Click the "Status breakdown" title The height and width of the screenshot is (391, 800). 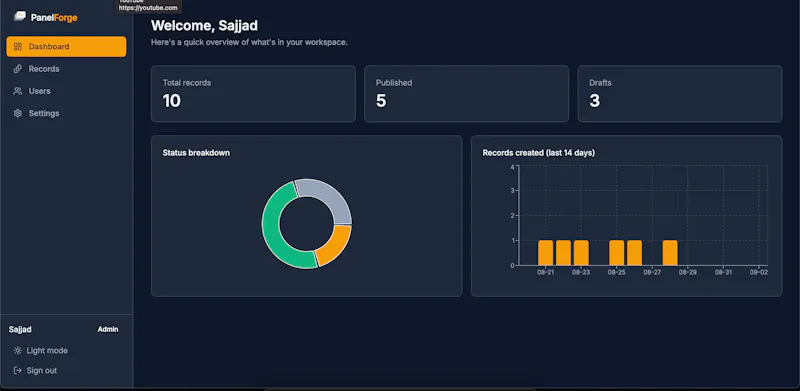[x=196, y=153]
